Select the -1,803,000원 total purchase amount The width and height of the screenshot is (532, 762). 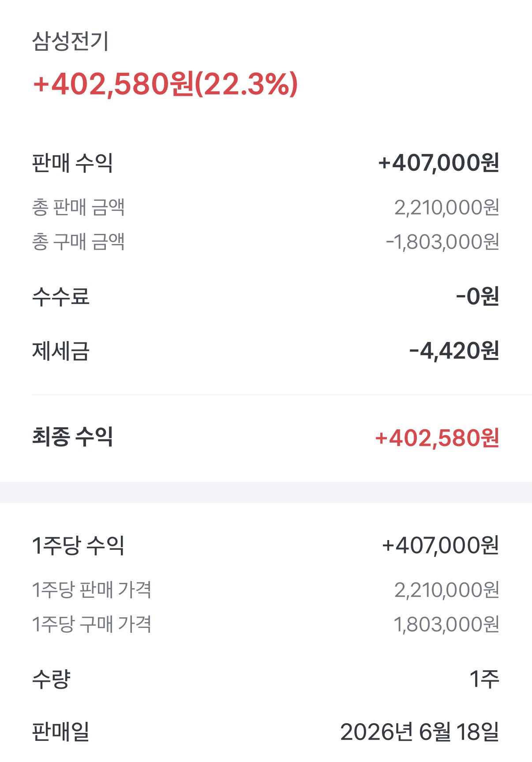click(x=442, y=242)
